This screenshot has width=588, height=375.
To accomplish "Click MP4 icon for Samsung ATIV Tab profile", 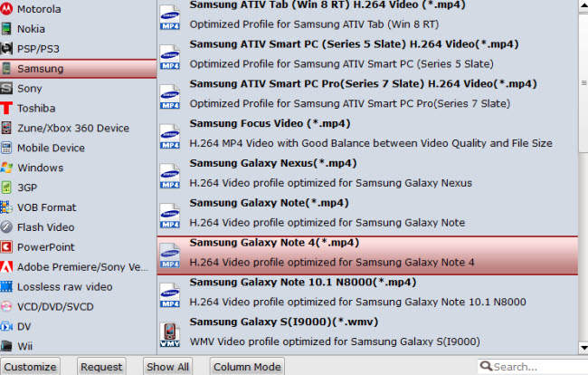I will click(170, 17).
